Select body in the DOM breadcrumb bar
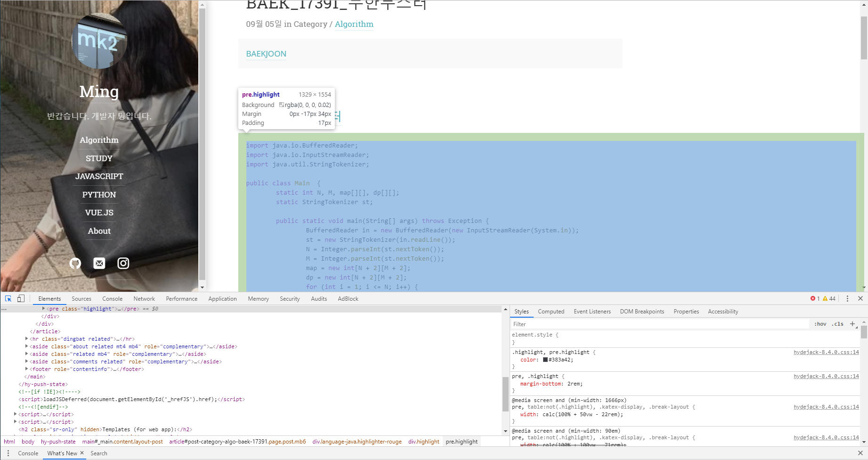The image size is (868, 460). 28,442
